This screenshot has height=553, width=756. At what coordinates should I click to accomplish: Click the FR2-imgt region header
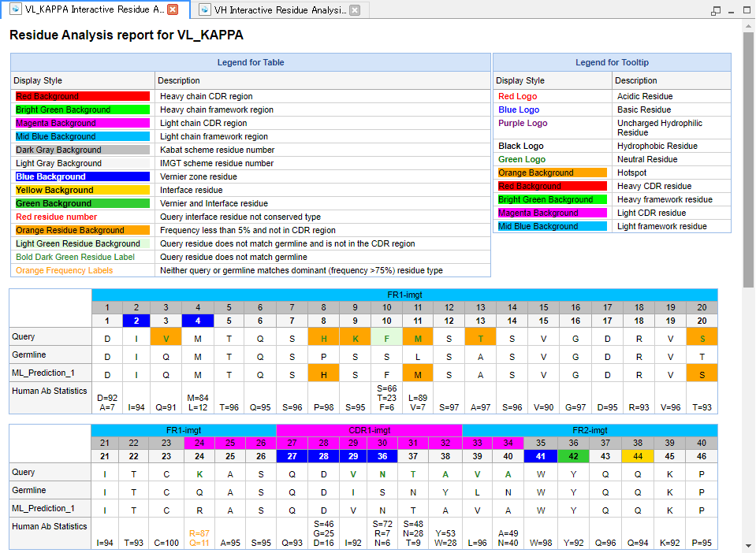coord(589,430)
